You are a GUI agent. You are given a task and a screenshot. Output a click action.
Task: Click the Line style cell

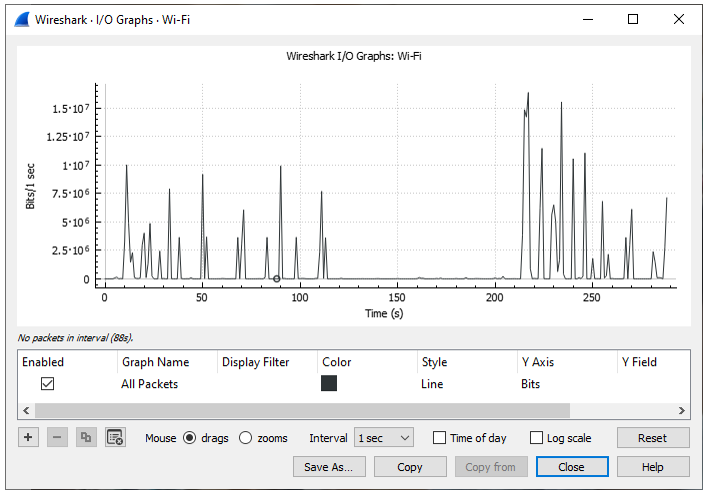click(432, 384)
